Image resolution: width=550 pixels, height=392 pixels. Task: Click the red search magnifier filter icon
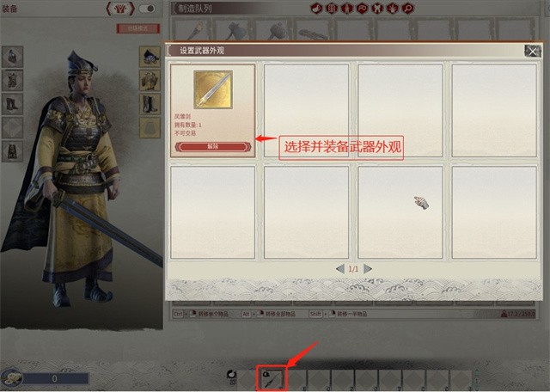(x=407, y=8)
